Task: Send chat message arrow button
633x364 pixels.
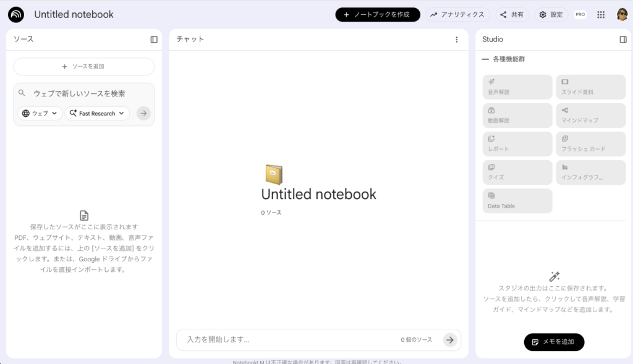Action: tap(450, 339)
